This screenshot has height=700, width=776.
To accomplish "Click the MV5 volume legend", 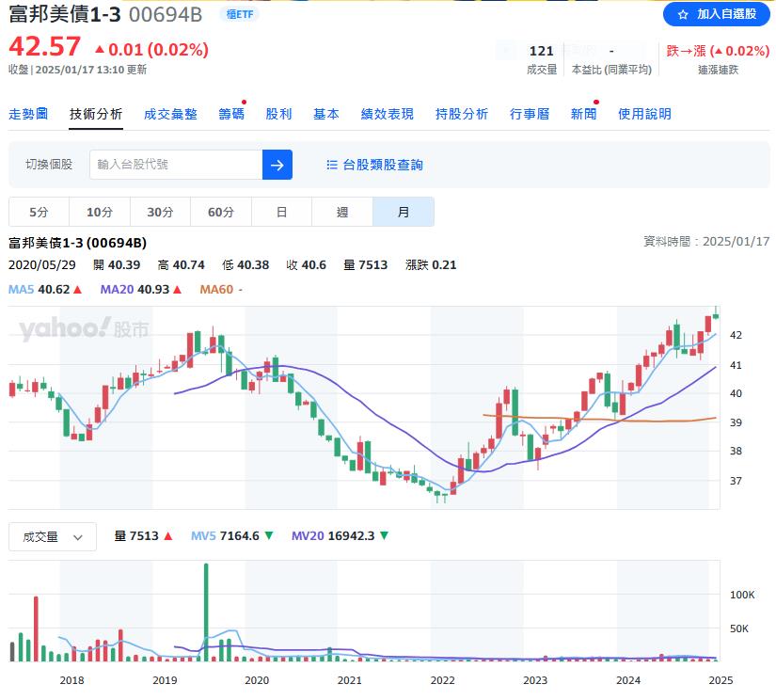I will coord(204,535).
